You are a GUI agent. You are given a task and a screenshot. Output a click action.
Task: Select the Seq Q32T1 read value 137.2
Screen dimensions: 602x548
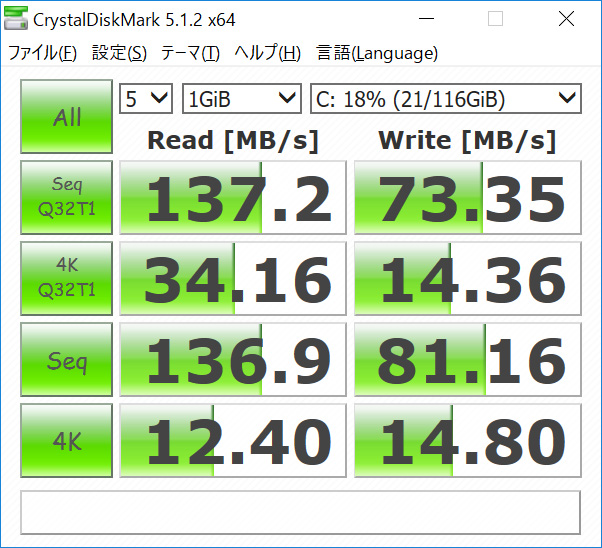[x=233, y=197]
